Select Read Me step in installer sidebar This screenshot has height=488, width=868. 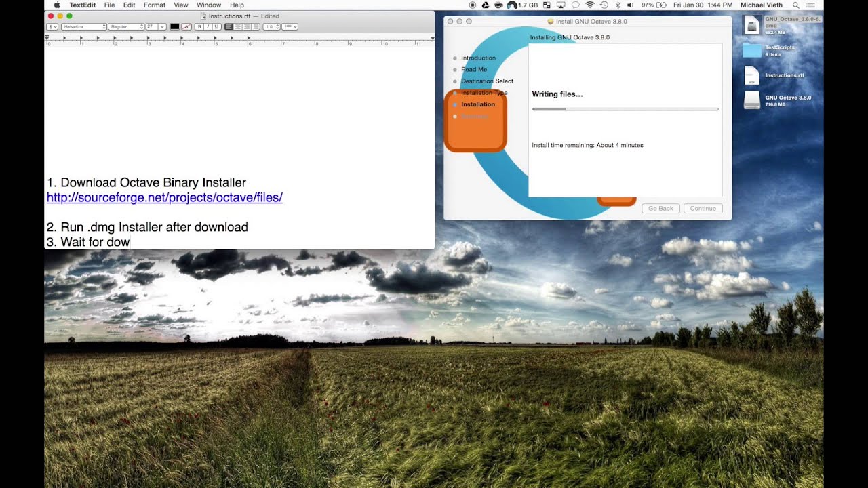474,69
